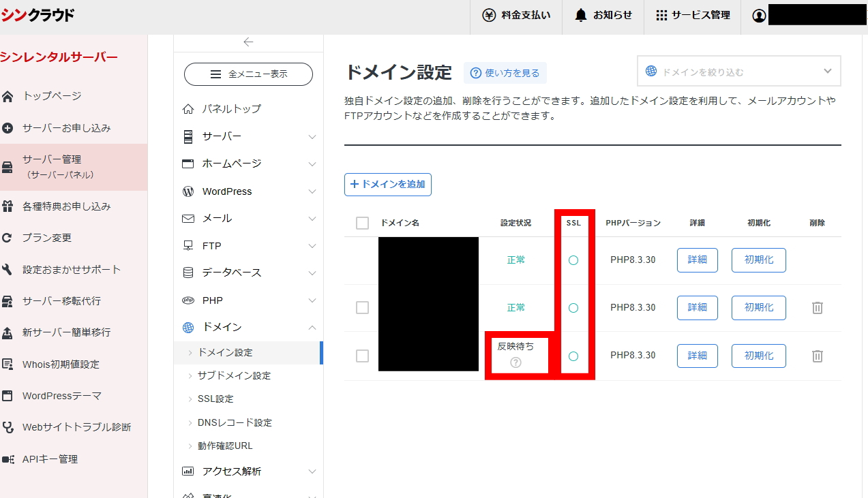868x498 pixels.
Task: Click first row 正常 status text
Action: tap(516, 260)
